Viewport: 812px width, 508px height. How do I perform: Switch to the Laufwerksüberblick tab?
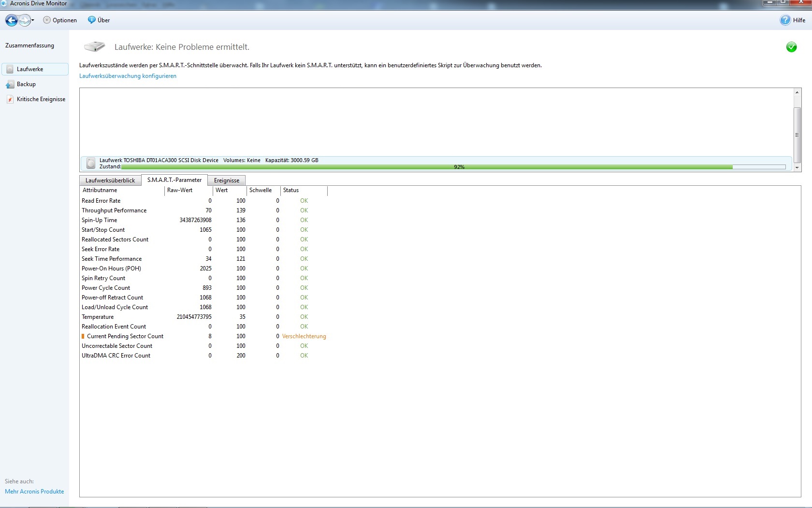(110, 180)
